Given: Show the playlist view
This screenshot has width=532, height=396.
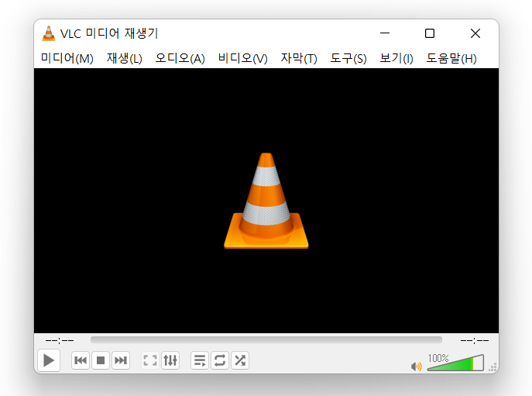Looking at the screenshot, I should [200, 360].
